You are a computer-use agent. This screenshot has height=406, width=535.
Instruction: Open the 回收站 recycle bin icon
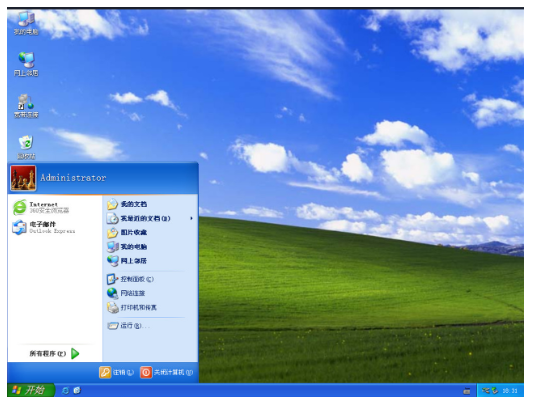click(x=26, y=147)
